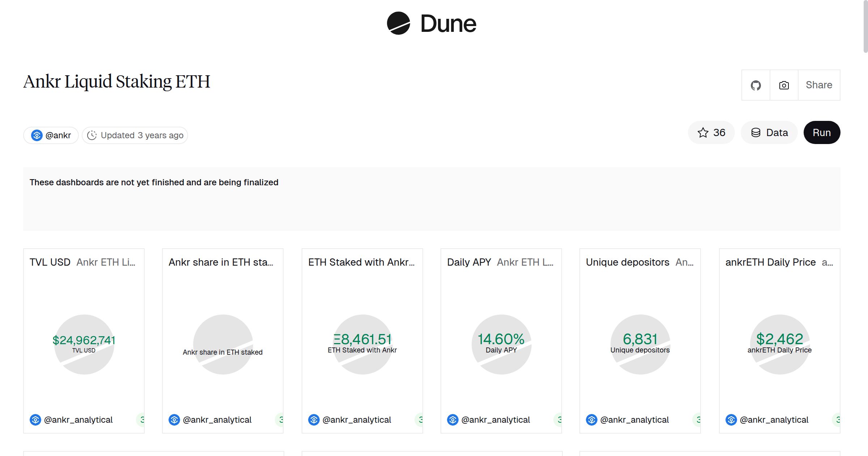Screen dimensions: 868x456
Task: Click the Ankr avatar beside @ankr
Action: pyautogui.click(x=37, y=135)
